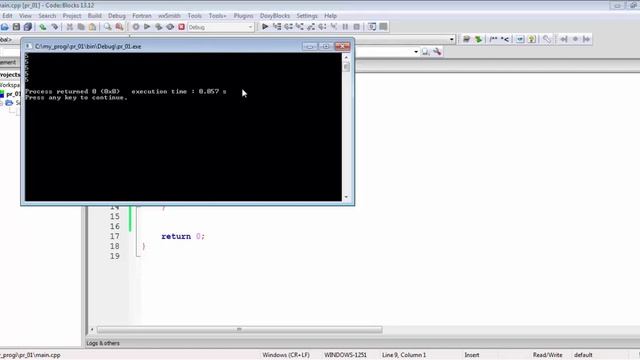Click the Jump forward arrow icon

pyautogui.click(x=587, y=39)
